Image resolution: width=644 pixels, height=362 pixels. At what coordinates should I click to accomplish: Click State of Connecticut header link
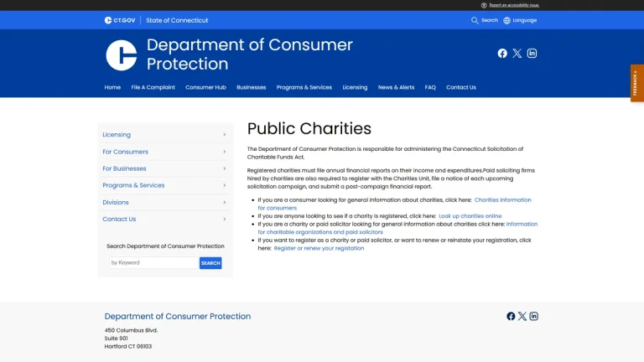pyautogui.click(x=177, y=20)
